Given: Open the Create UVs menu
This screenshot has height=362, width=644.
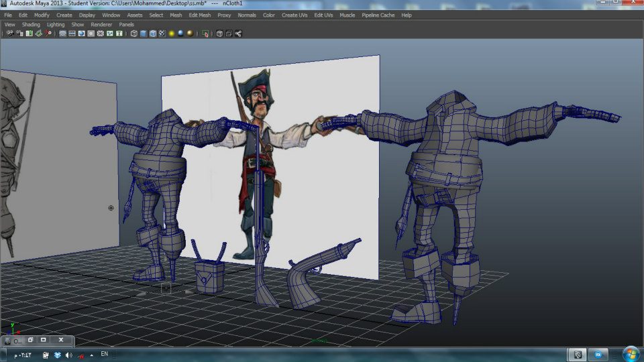Looking at the screenshot, I should click(294, 15).
